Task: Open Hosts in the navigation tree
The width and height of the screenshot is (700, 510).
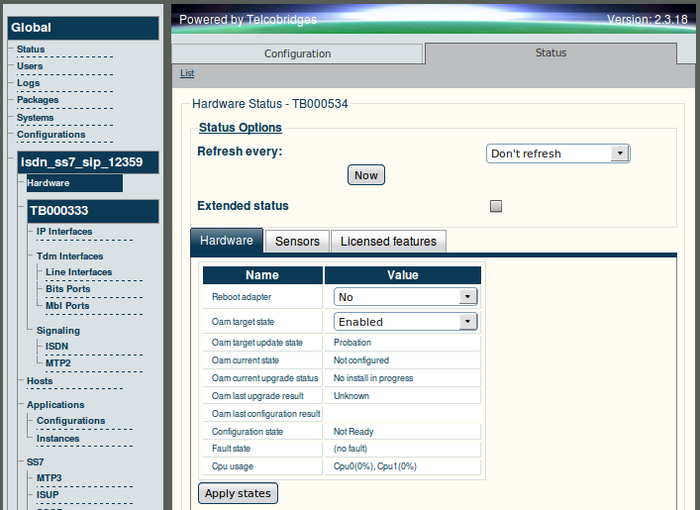Action: coord(40,381)
